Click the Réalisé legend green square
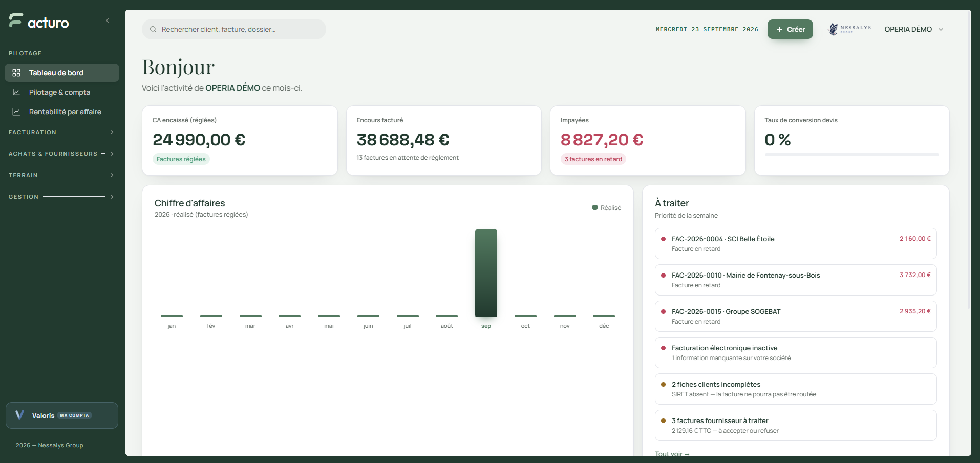This screenshot has width=980, height=463. pyautogui.click(x=595, y=207)
